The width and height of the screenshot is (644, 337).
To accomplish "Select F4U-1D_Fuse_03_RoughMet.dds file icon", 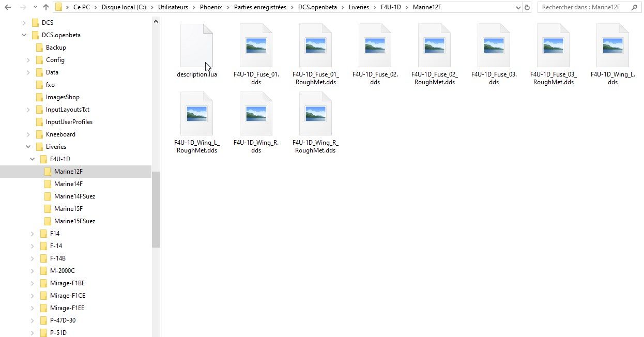I will (553, 45).
